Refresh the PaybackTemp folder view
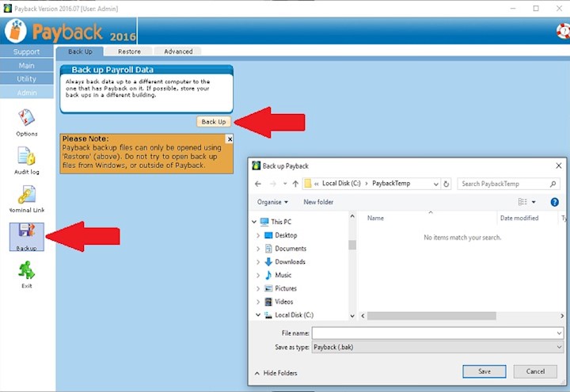This screenshot has width=570, height=392. [x=447, y=184]
